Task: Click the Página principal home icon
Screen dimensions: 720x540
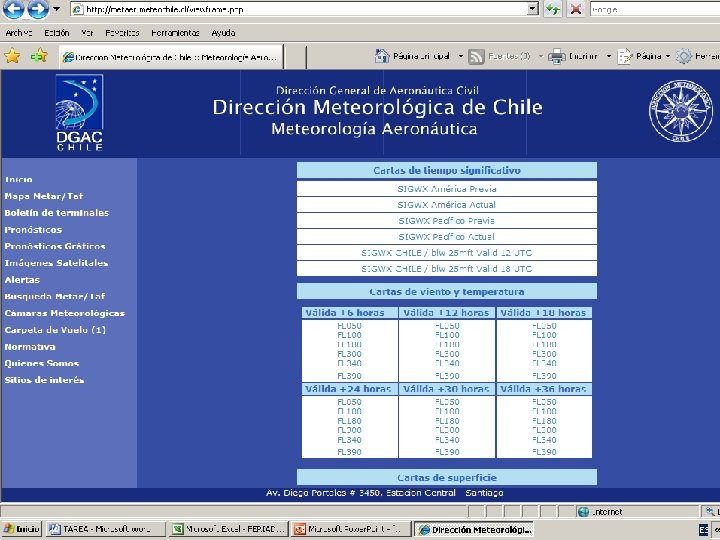Action: (x=382, y=56)
